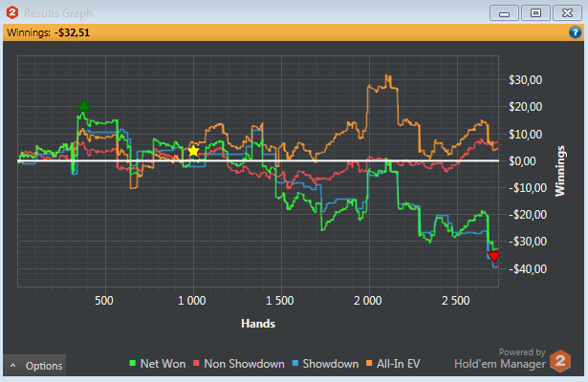Click the -$10,00 axis label
Viewport: 588px width, 382px height.
(x=528, y=187)
